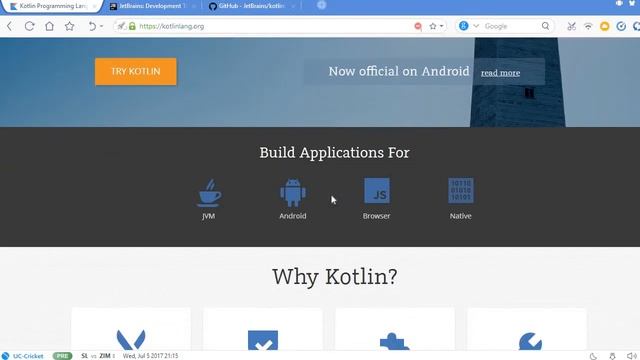Open the search engine selector chevron

476,26
